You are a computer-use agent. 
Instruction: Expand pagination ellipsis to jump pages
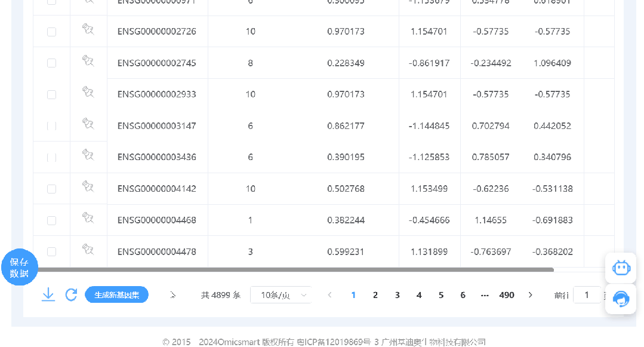[x=485, y=295]
